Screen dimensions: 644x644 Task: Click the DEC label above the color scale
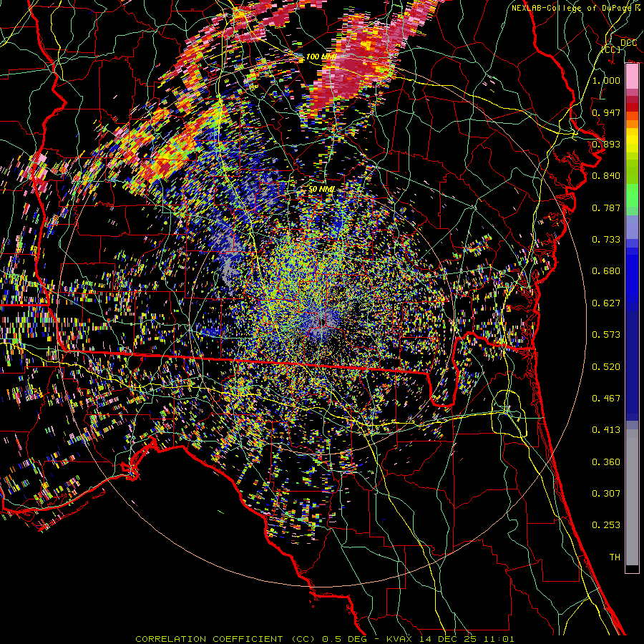tap(628, 43)
